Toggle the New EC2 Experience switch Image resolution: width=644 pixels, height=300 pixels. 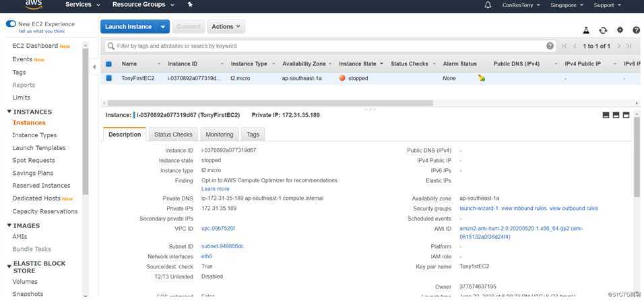click(11, 24)
